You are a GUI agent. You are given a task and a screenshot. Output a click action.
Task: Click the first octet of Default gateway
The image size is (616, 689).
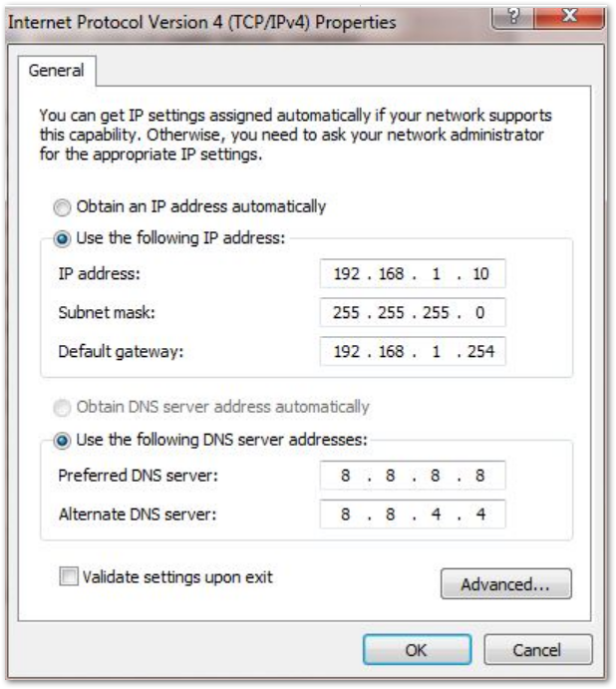[347, 351]
